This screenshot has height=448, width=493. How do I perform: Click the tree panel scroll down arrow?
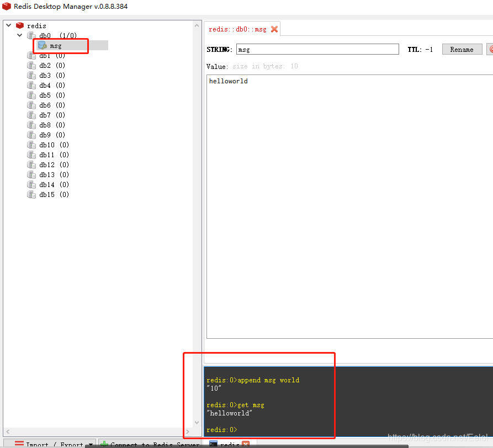click(197, 422)
